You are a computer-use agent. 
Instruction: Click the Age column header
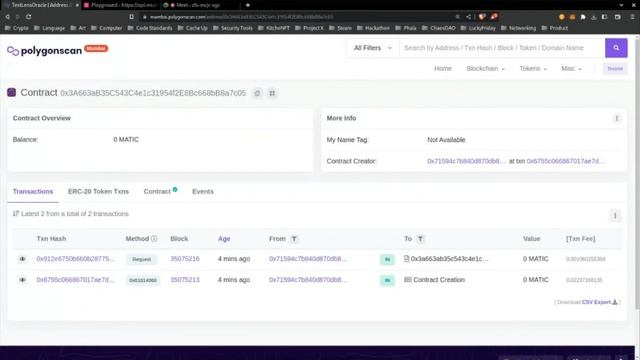pyautogui.click(x=224, y=239)
